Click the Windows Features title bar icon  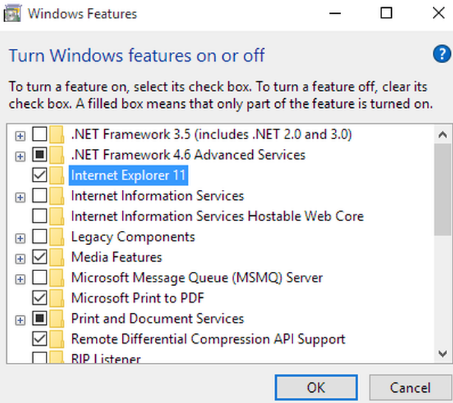coord(12,14)
